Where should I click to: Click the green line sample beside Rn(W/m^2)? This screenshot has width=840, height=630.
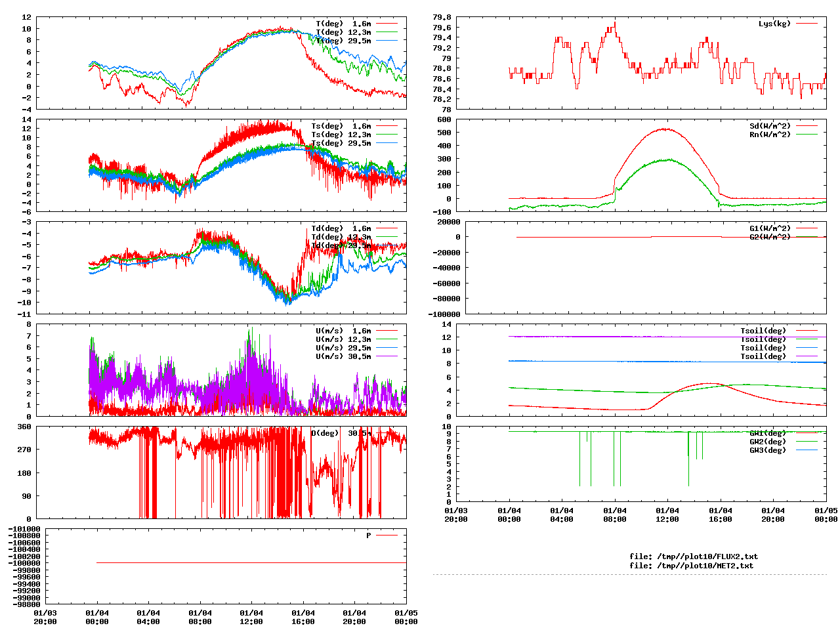point(807,135)
